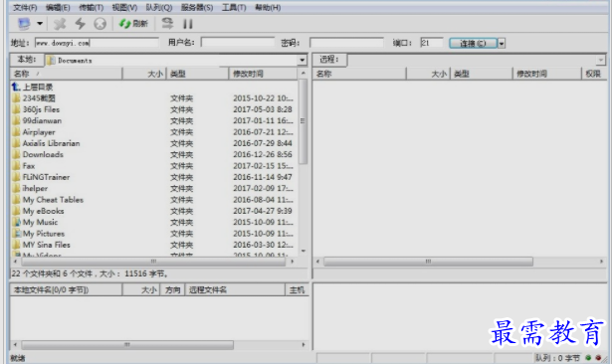This screenshot has width=612, height=364.
Task: Open the site manager icon in the toolbar
Action: tap(24, 24)
